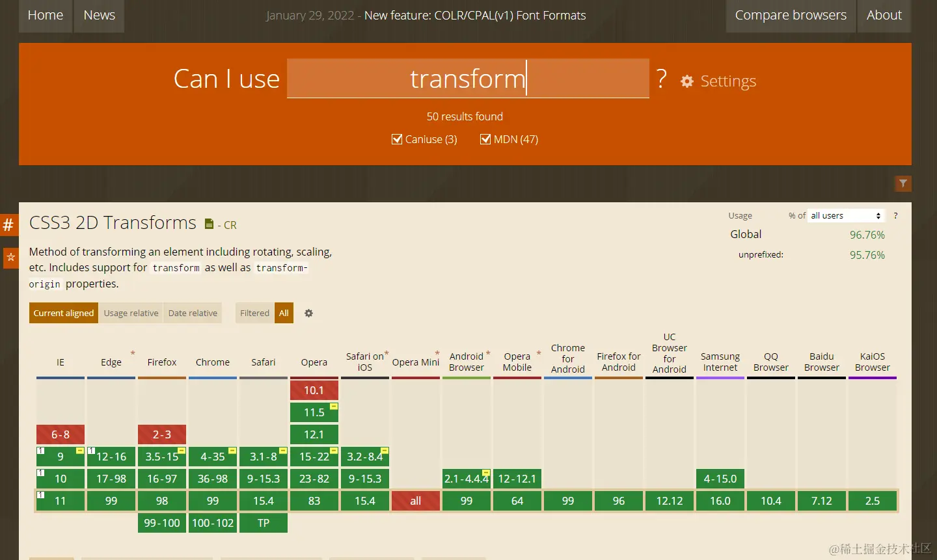Click the Samsung Internet 16.0 cell
The height and width of the screenshot is (560, 937).
(x=720, y=501)
